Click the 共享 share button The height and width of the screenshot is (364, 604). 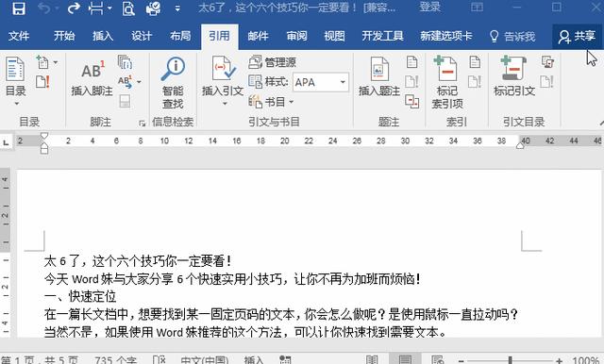577,37
